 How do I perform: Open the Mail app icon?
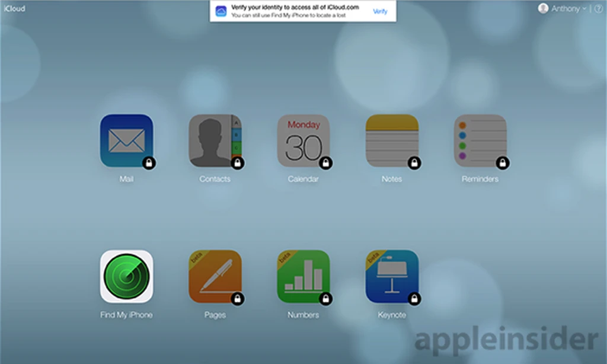pyautogui.click(x=126, y=141)
